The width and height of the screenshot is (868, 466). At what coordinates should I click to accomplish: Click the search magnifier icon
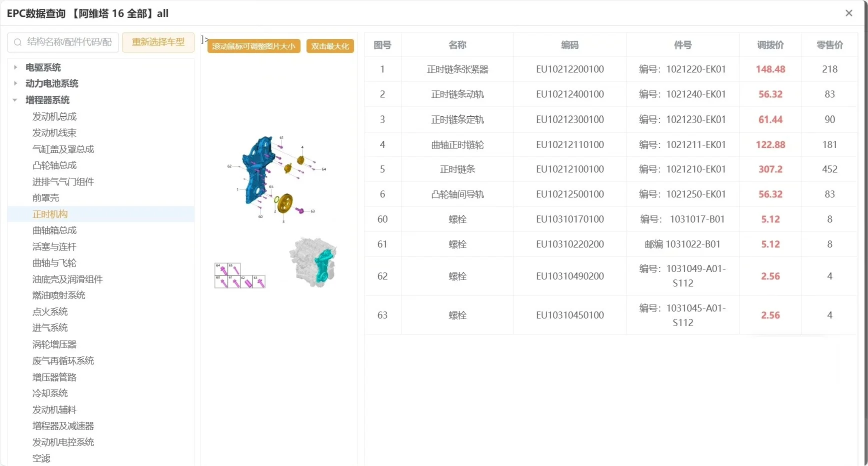(17, 42)
